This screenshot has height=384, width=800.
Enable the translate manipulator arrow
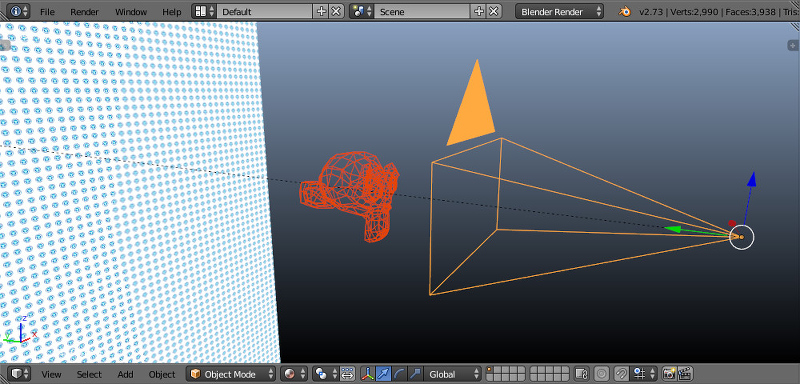(x=383, y=374)
